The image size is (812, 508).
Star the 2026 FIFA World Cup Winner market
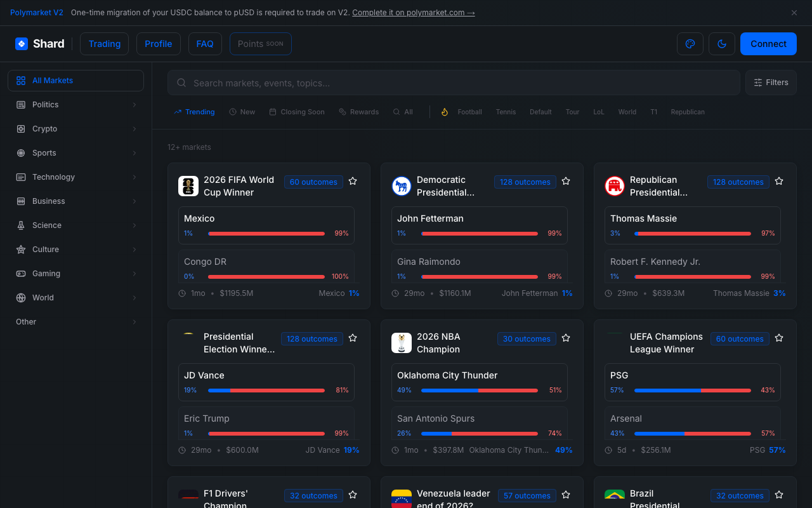(353, 181)
